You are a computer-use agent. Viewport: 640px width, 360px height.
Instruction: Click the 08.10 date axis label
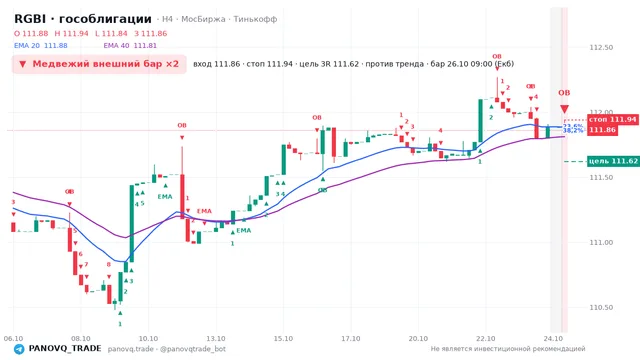coord(81,339)
